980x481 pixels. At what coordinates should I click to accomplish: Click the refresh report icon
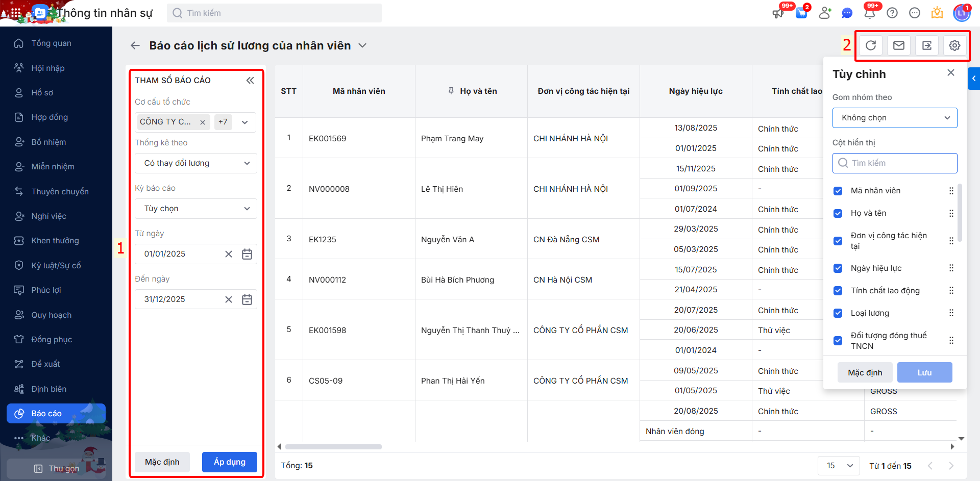pyautogui.click(x=871, y=46)
